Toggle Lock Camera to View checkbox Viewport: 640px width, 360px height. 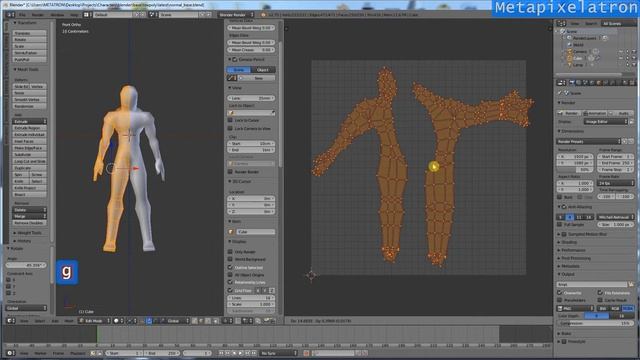coord(230,128)
